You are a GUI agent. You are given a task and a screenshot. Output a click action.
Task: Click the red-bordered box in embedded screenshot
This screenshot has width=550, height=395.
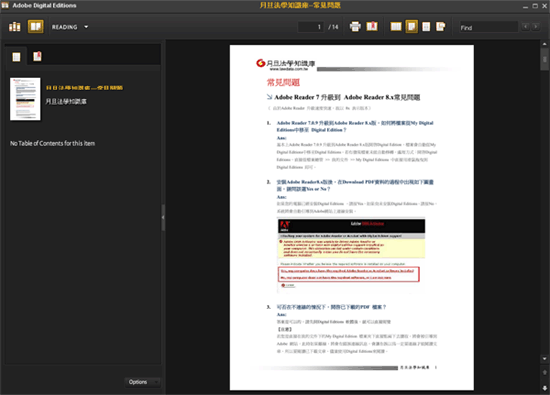pos(349,274)
